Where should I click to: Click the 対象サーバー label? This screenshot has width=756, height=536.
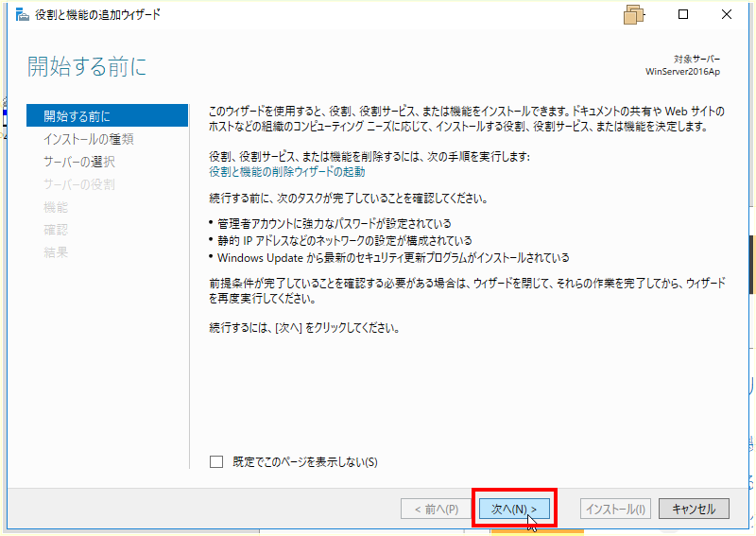point(696,59)
